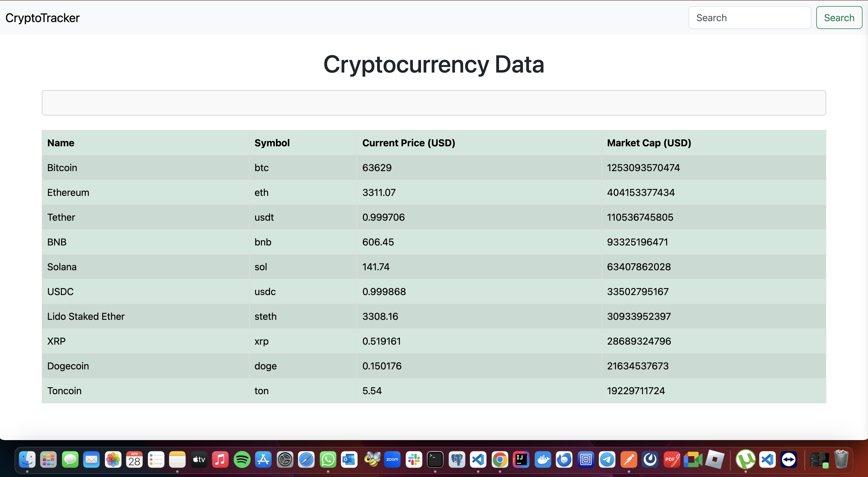Open WhatsApp from the dock
868x477 pixels.
pos(327,459)
